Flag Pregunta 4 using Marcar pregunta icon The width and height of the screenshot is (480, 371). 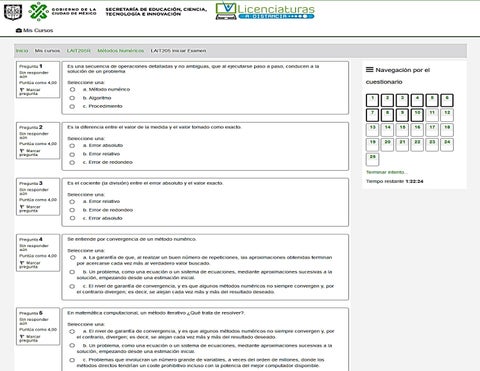[x=22, y=263]
